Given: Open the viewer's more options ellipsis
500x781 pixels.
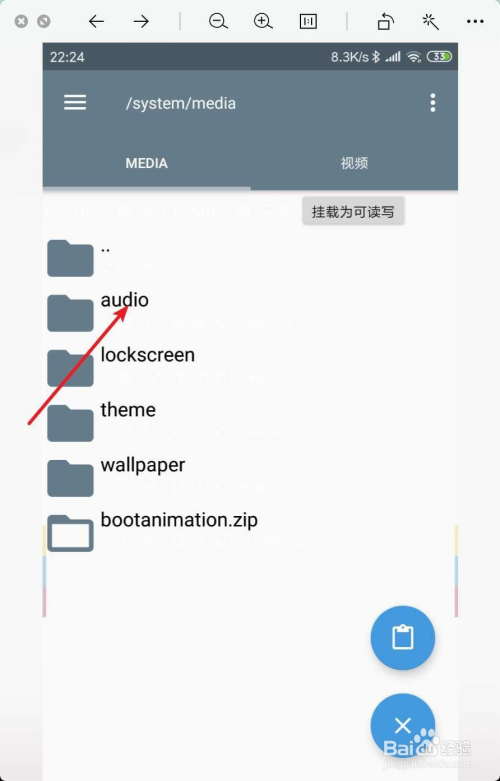Looking at the screenshot, I should pyautogui.click(x=475, y=21).
